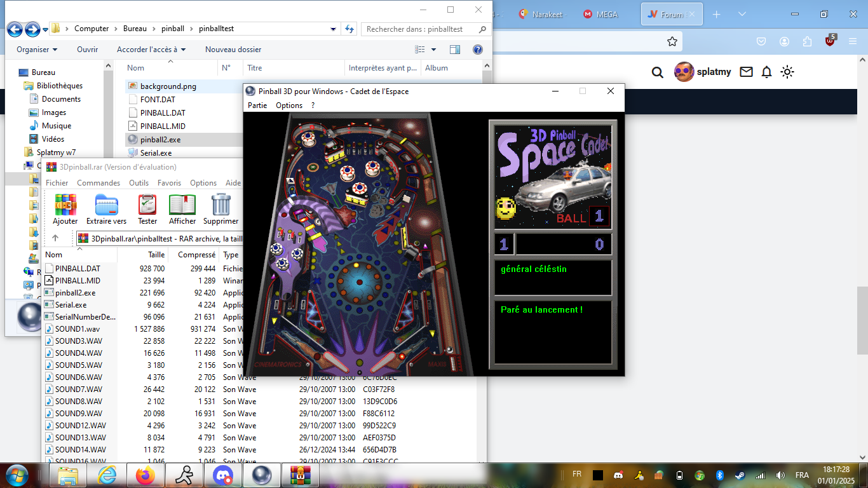868x488 pixels.
Task: Click the Afficher book icon in WinRAR
Action: (x=182, y=209)
